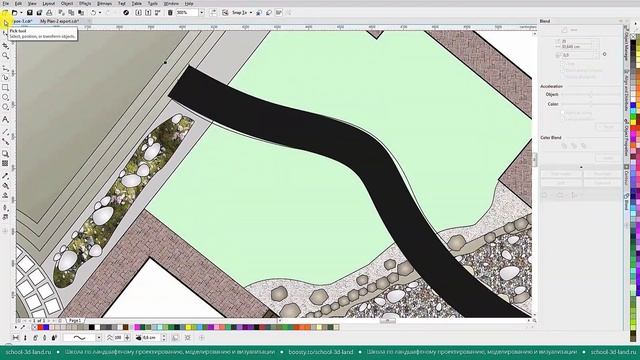Click the blend steps input field in the Blend docker
The image size is (640, 360).
click(x=579, y=41)
